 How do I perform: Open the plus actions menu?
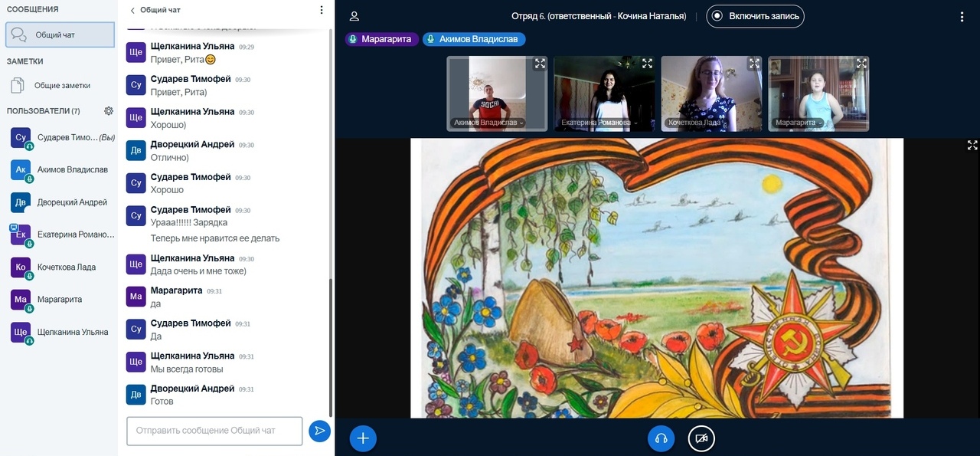point(363,438)
